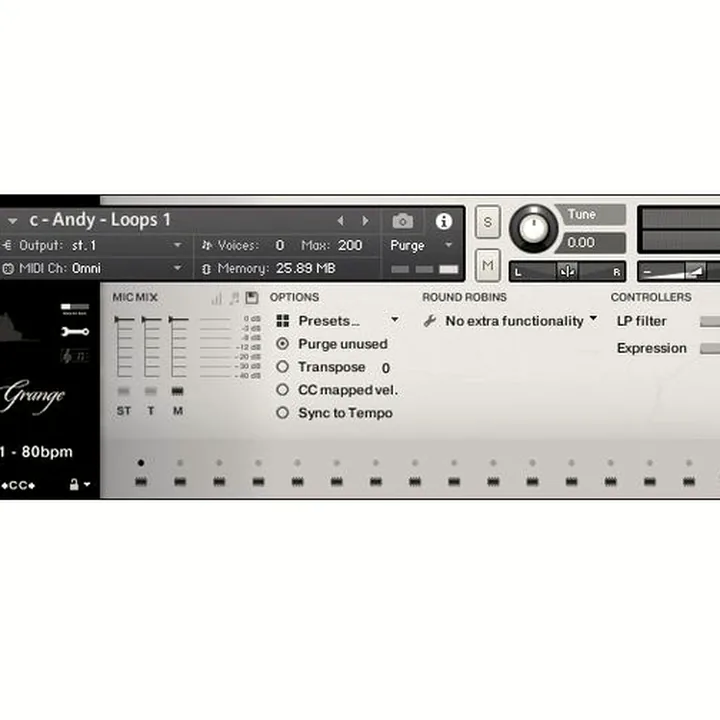
Task: Click the Max voices 200 field
Action: (350, 246)
